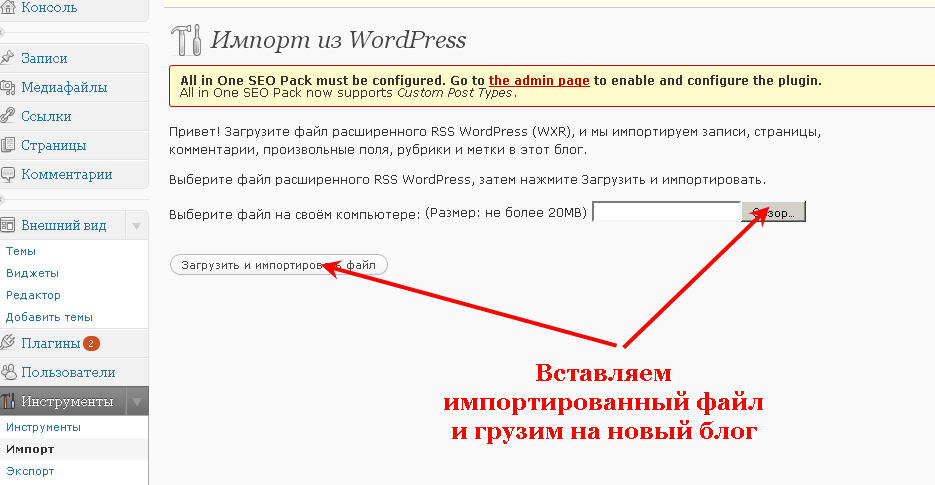The height and width of the screenshot is (485, 935).
Task: Open the Медиафайлы menu
Action: (x=64, y=88)
